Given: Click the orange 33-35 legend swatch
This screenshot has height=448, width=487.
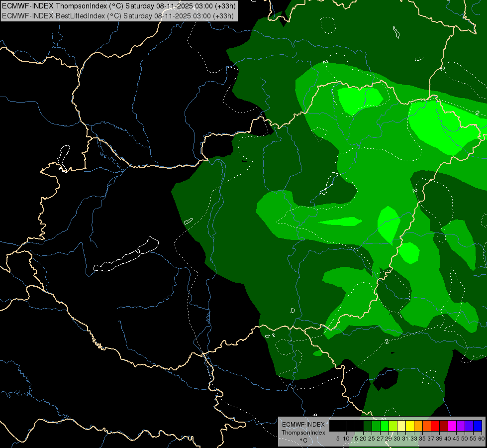Looking at the screenshot, I should tap(418, 426).
